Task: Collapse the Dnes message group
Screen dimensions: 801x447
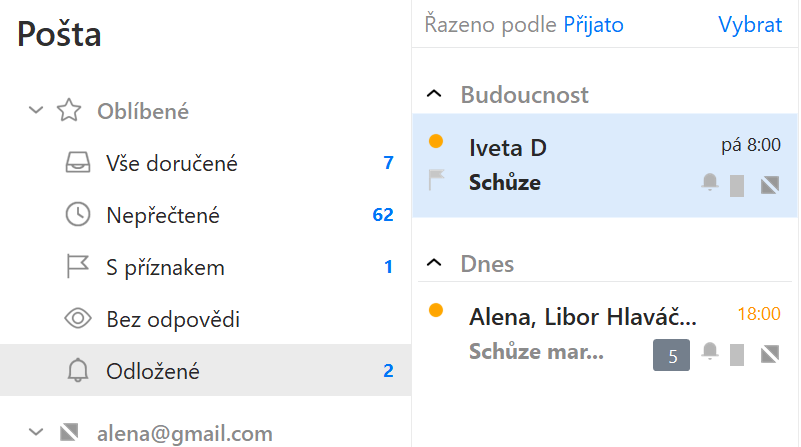Action: pos(434,263)
